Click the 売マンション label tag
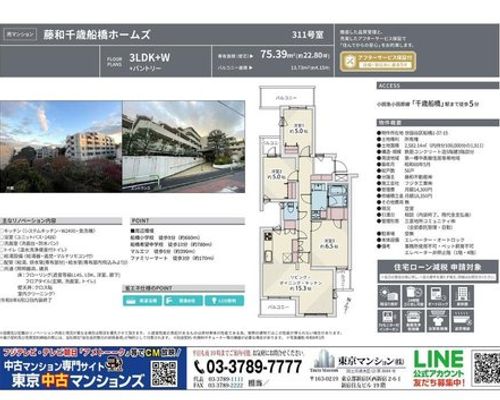 point(20,34)
